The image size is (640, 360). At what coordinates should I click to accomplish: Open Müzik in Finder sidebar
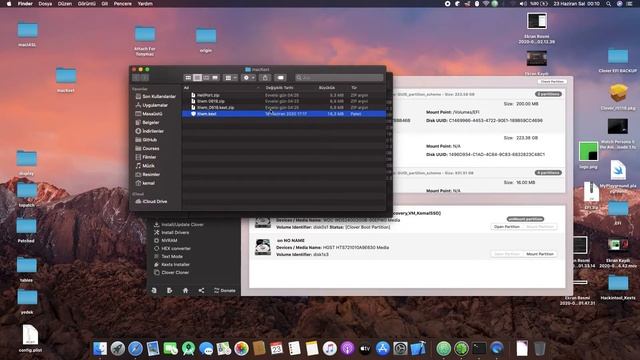click(145, 166)
